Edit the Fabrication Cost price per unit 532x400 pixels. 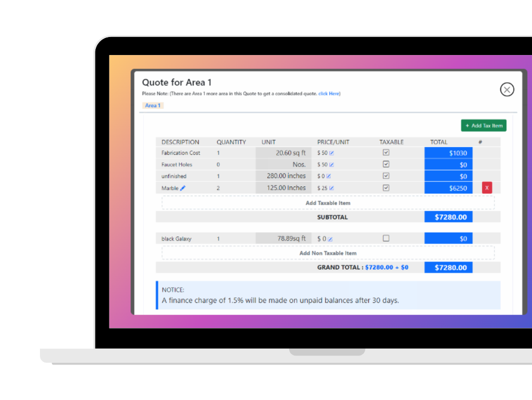pyautogui.click(x=331, y=153)
